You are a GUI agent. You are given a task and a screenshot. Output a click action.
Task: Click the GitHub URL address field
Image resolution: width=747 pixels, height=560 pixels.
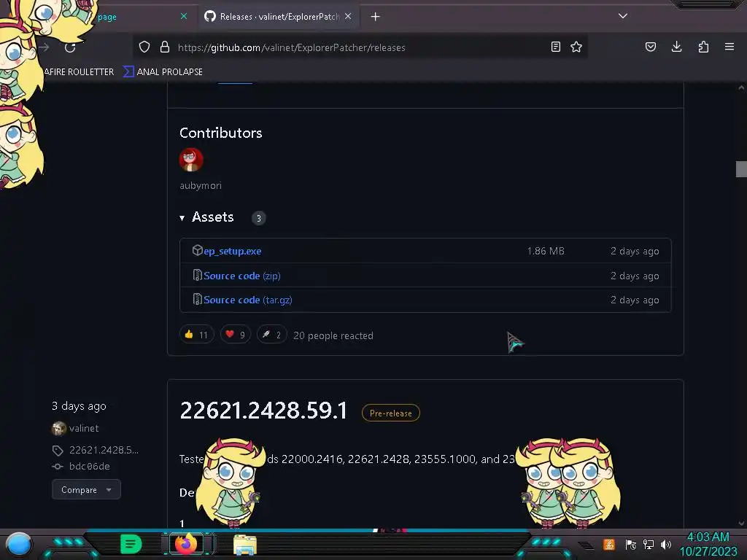pos(360,47)
